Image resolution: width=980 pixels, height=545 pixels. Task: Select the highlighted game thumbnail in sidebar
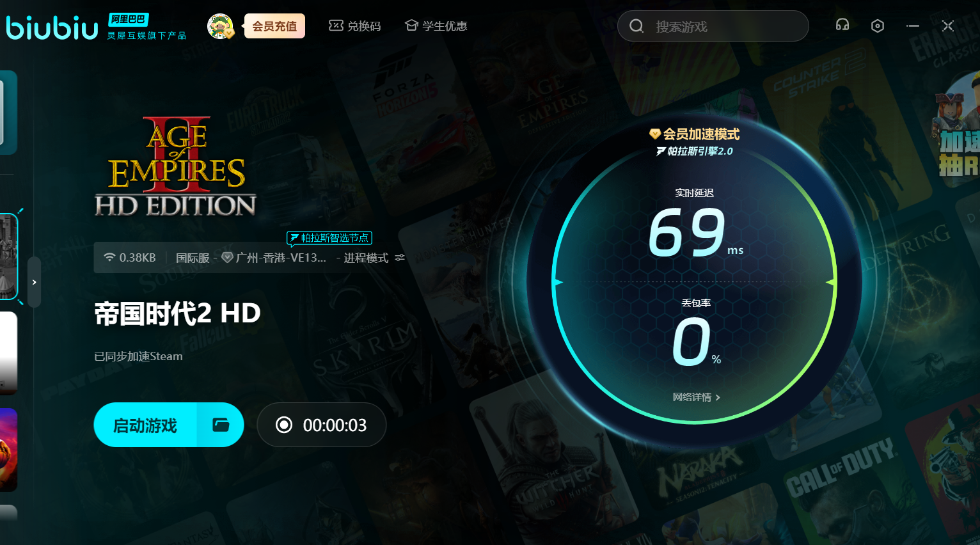(8, 257)
